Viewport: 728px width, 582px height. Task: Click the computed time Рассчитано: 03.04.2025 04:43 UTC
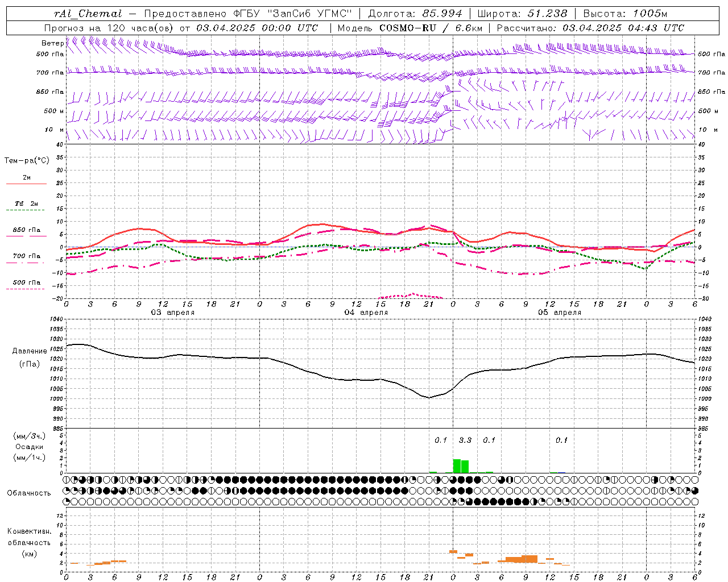click(590, 28)
